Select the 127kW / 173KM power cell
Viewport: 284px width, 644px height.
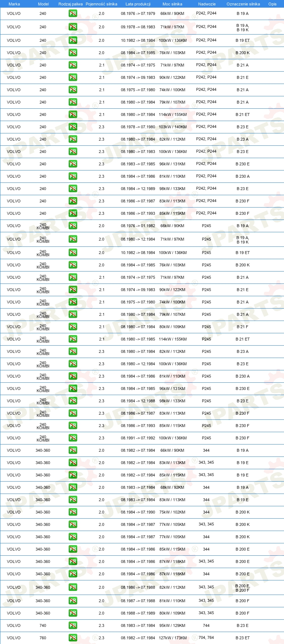coord(173,638)
